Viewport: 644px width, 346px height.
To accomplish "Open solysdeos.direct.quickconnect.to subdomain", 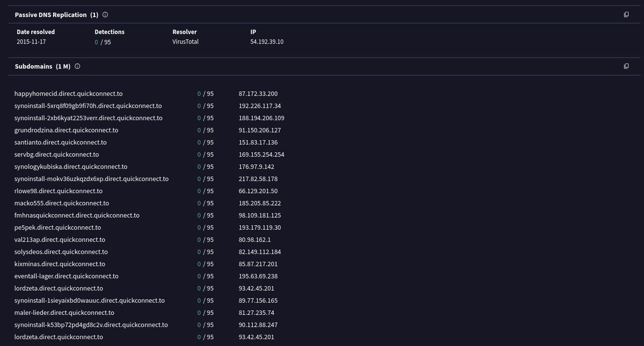I will 61,252.
